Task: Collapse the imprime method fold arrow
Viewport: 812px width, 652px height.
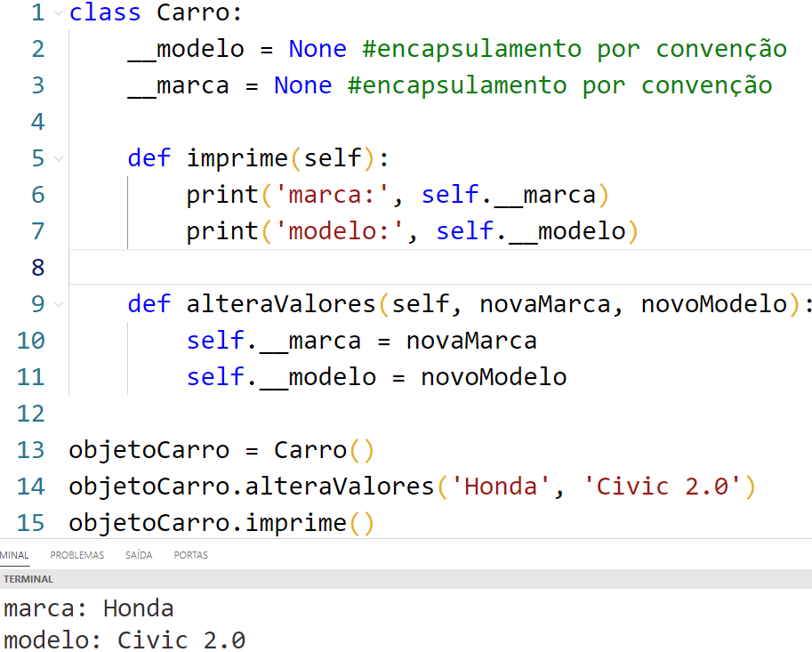Action: 59,159
